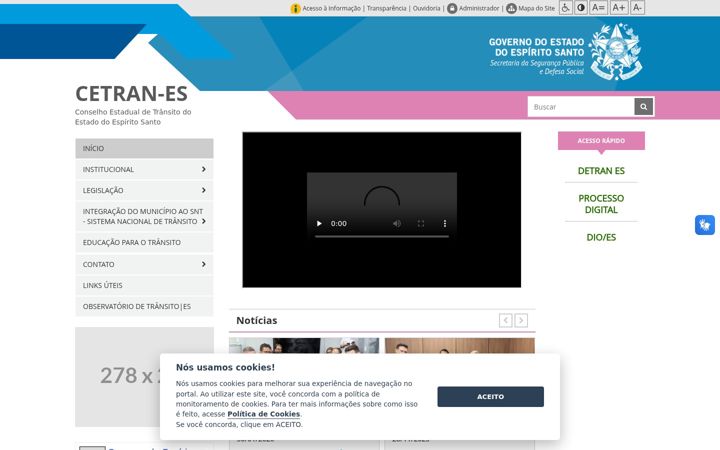Expand the INSTITUCIONAL submenu chevron
Viewport: 720px width, 450px height.
click(203, 169)
